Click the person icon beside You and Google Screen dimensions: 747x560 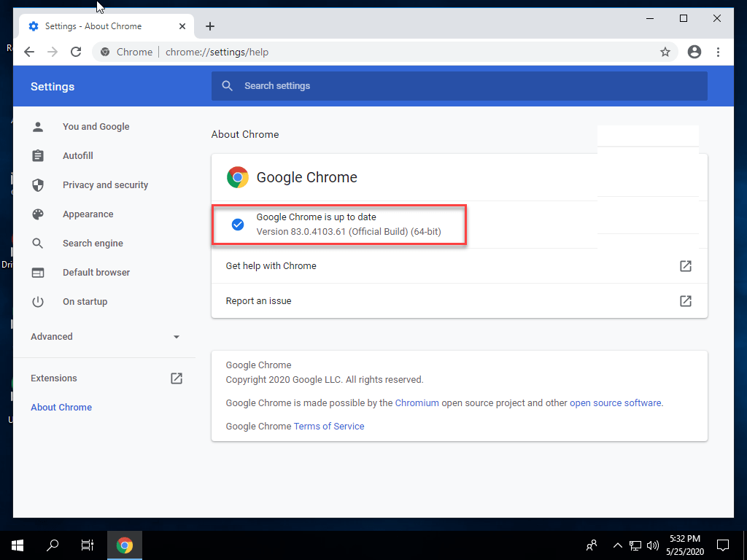point(38,127)
